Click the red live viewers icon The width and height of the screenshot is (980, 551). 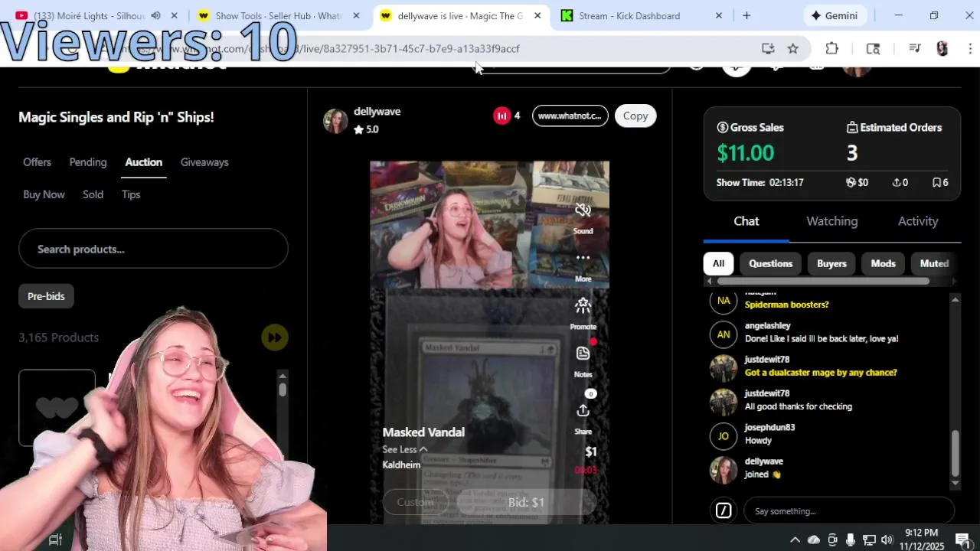[x=501, y=116]
